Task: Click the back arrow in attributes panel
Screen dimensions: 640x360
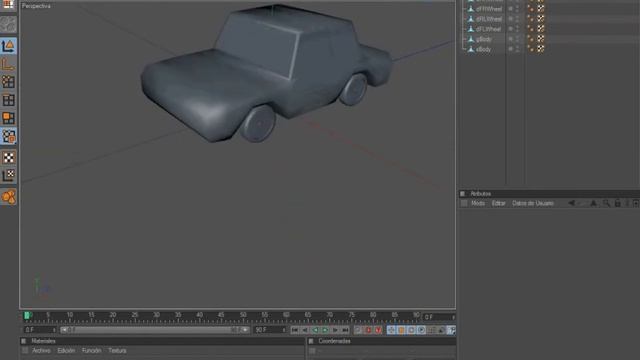Action: point(572,203)
